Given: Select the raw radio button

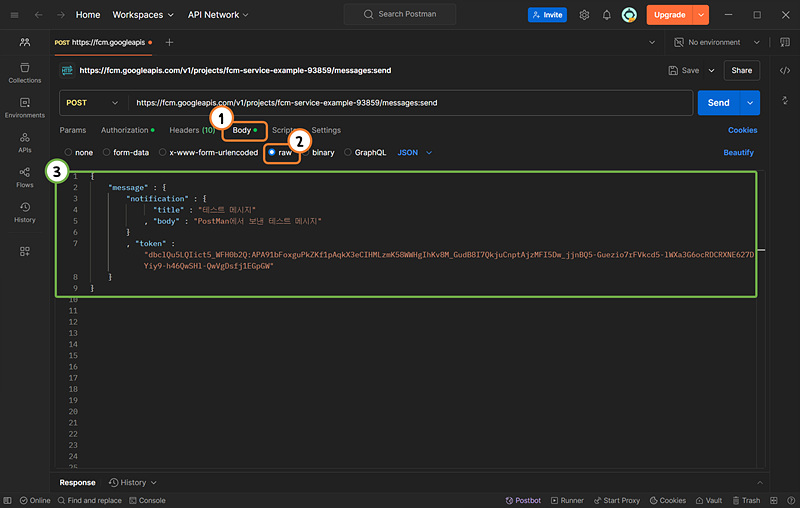Looking at the screenshot, I should point(272,152).
